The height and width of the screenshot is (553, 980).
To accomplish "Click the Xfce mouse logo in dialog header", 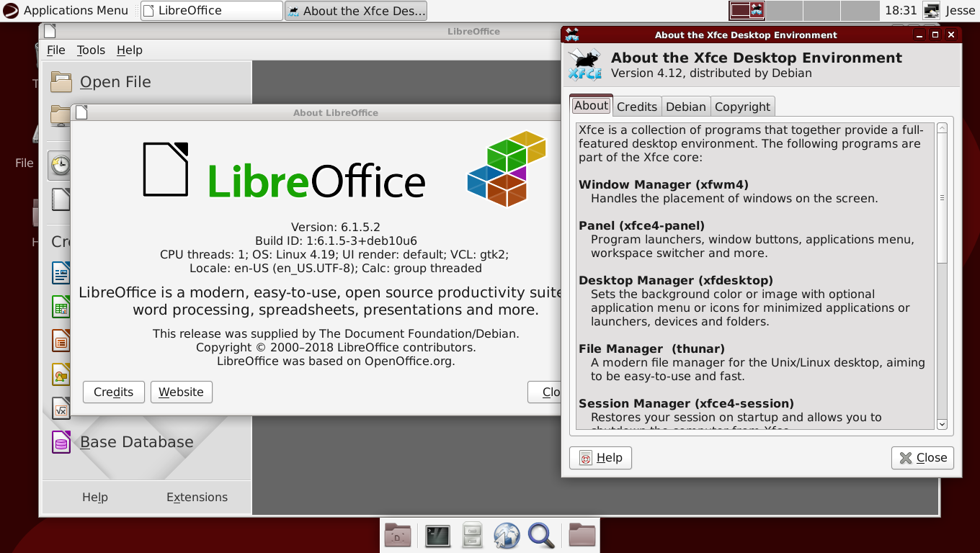I will click(584, 66).
